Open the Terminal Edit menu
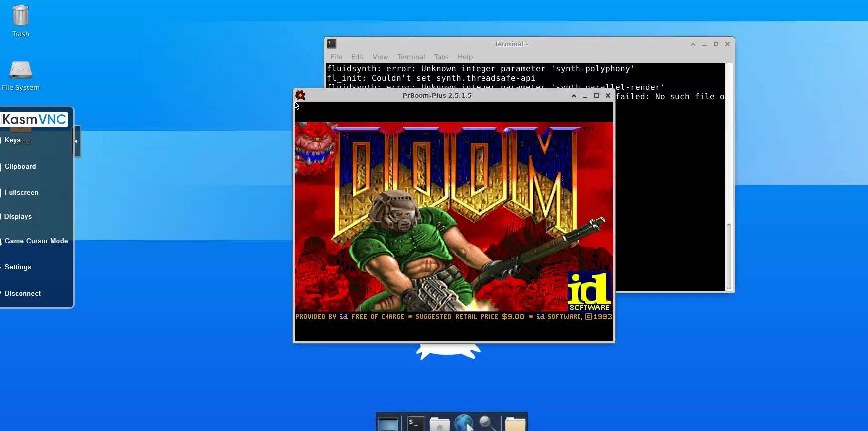Screen dimensions: 868x431 coord(357,57)
